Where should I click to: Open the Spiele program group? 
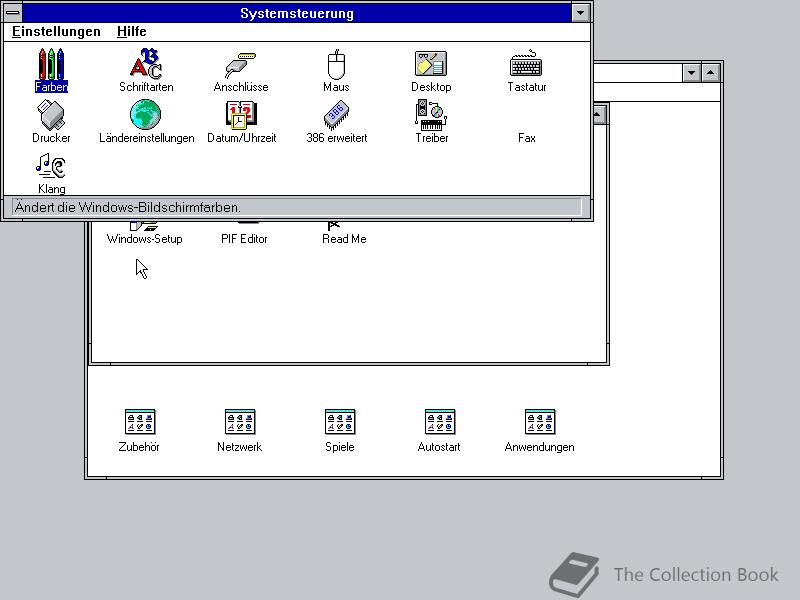[339, 420]
